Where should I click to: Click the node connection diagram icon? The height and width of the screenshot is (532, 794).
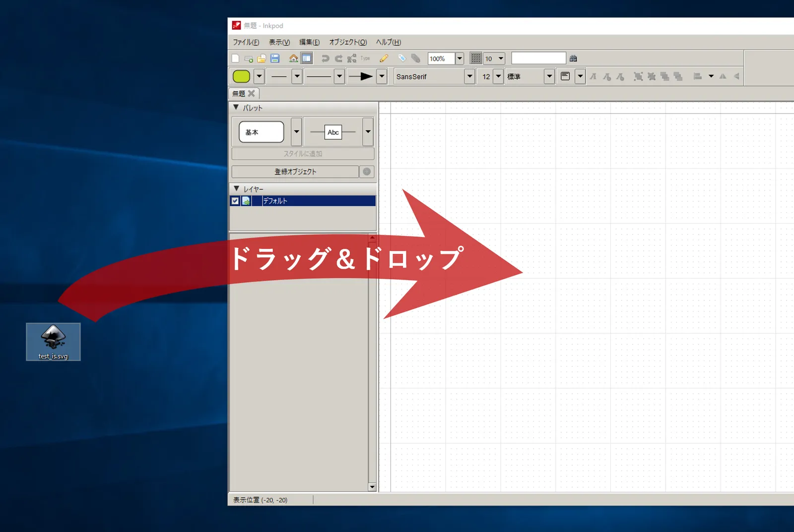(352, 59)
